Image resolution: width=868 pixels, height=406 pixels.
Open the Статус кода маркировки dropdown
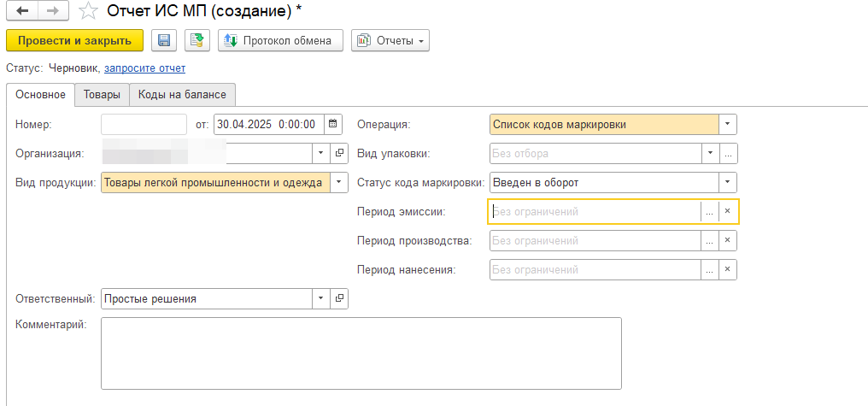pyautogui.click(x=727, y=182)
